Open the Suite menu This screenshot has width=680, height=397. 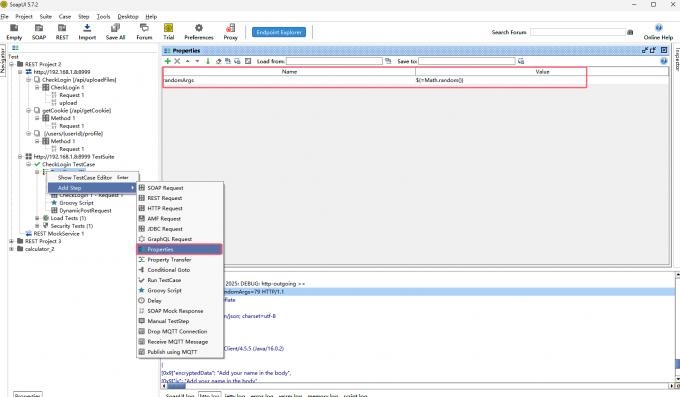click(x=46, y=16)
